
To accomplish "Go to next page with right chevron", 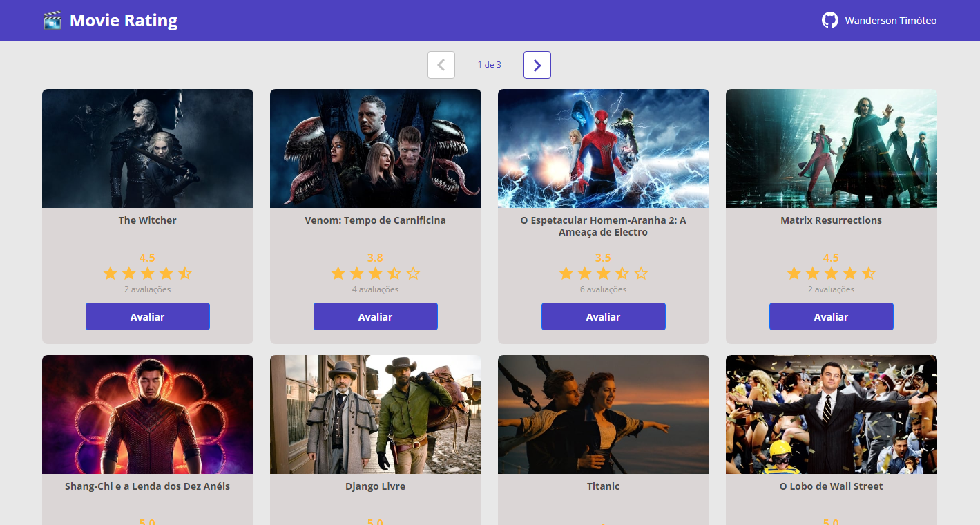I will click(x=537, y=65).
